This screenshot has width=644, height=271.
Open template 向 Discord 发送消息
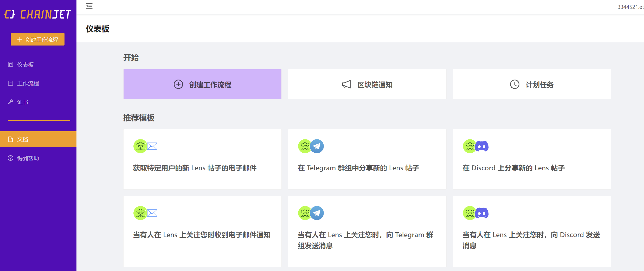532,231
